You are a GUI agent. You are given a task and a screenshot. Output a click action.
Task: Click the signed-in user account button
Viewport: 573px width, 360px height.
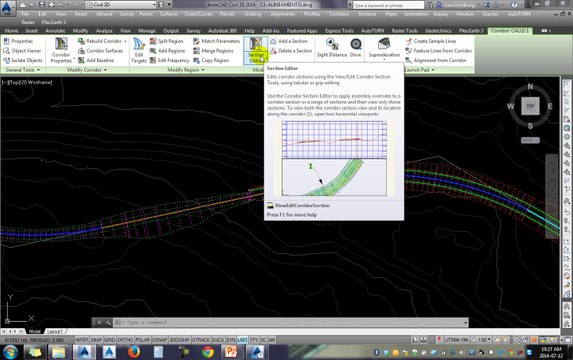pyautogui.click(x=459, y=5)
